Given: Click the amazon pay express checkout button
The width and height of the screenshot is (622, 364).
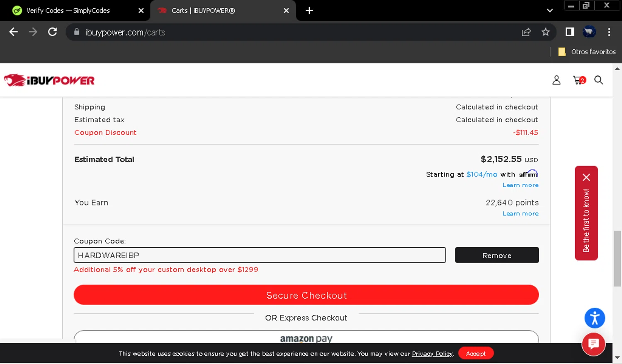Looking at the screenshot, I should pos(306,337).
